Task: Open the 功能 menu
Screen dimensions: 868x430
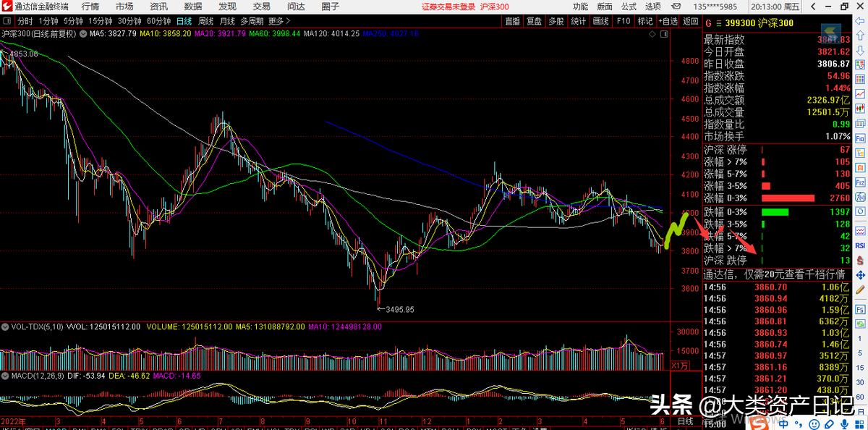Action: [580, 7]
